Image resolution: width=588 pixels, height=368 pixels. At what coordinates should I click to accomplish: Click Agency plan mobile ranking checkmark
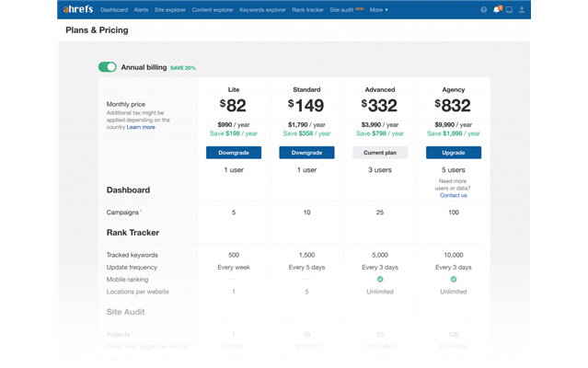[453, 279]
